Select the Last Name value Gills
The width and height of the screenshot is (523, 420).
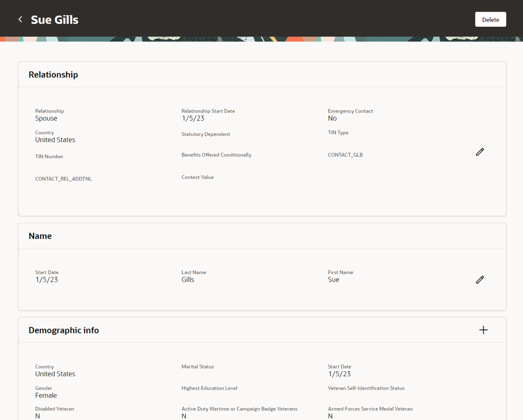(x=188, y=280)
